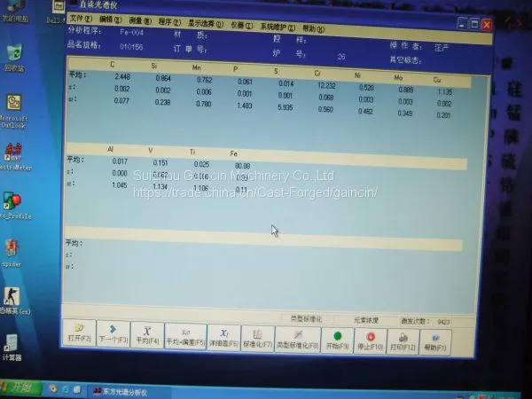Open the 帮助(H) help menu
The image size is (532, 399).
click(x=314, y=29)
